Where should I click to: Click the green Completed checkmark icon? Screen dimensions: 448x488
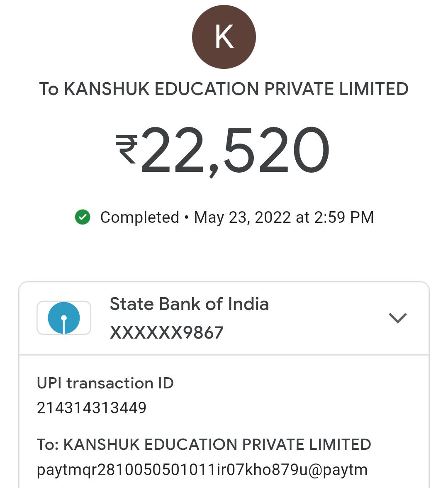[x=83, y=217]
